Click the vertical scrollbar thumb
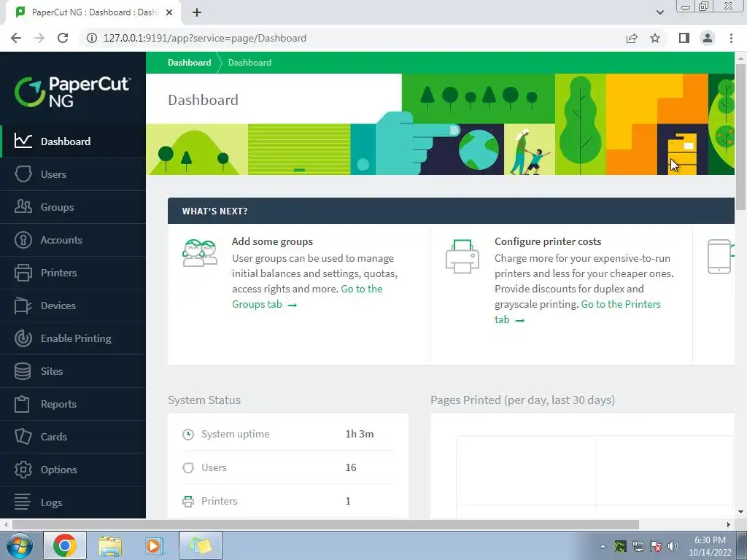Image resolution: width=747 pixels, height=560 pixels. pos(741,136)
